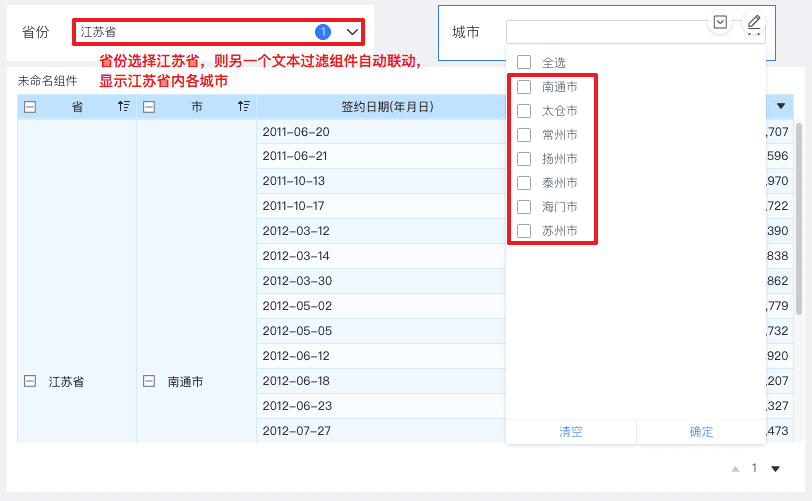Click 清空 to clear city selection
Image resolution: width=812 pixels, height=501 pixels.
coord(571,432)
